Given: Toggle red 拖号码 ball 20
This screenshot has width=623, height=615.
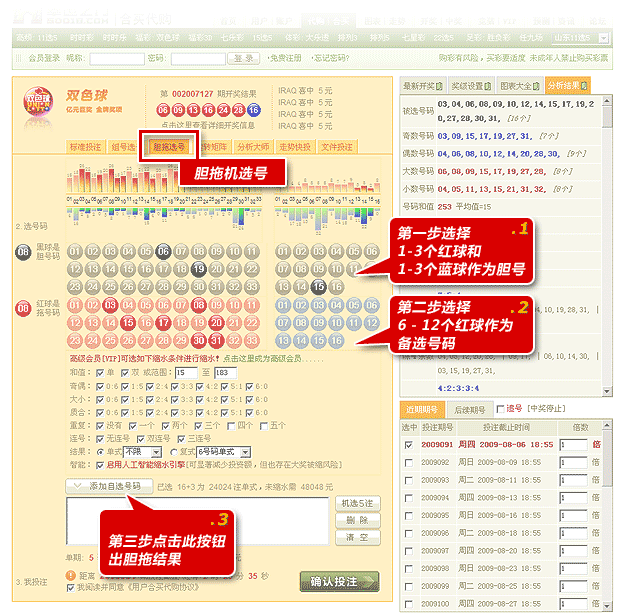Looking at the screenshot, I should tap(217, 323).
